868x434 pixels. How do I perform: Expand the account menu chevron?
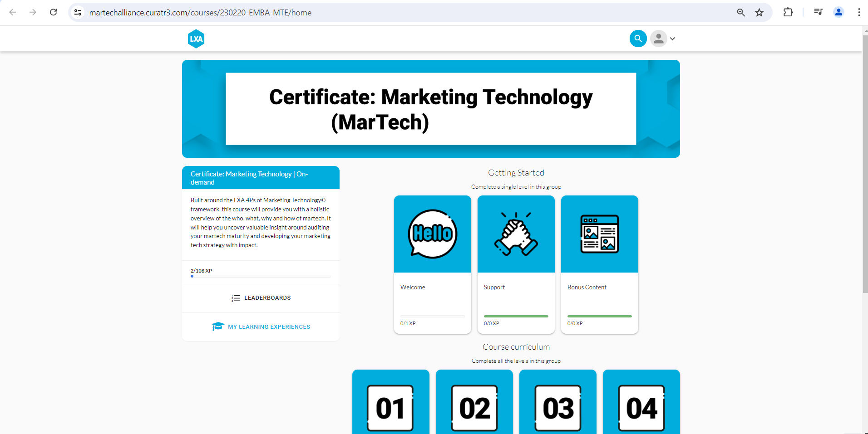pos(672,39)
